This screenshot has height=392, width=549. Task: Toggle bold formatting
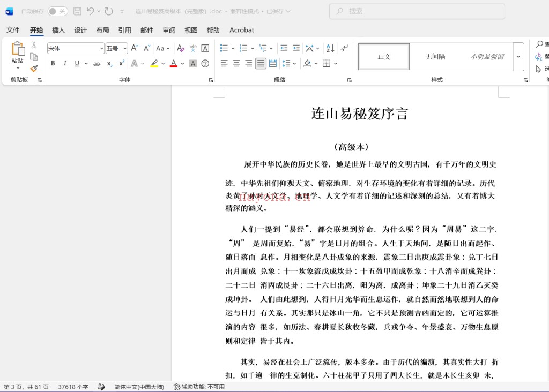point(53,64)
